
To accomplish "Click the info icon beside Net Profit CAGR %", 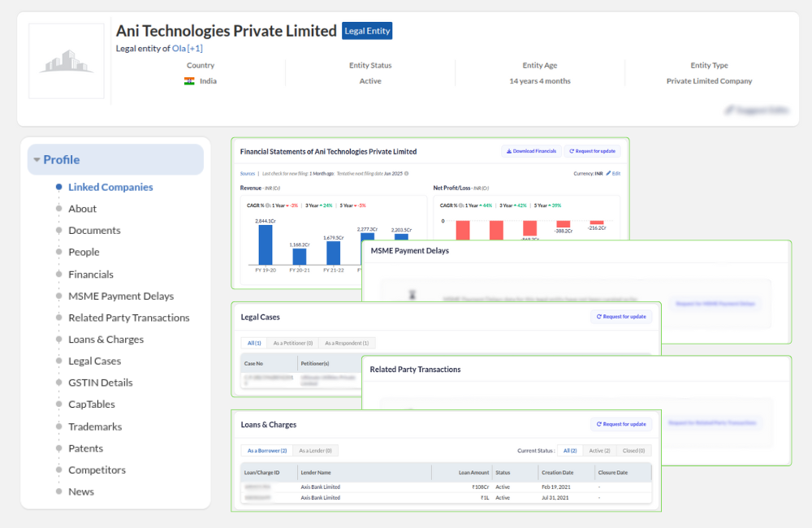I will pos(460,206).
